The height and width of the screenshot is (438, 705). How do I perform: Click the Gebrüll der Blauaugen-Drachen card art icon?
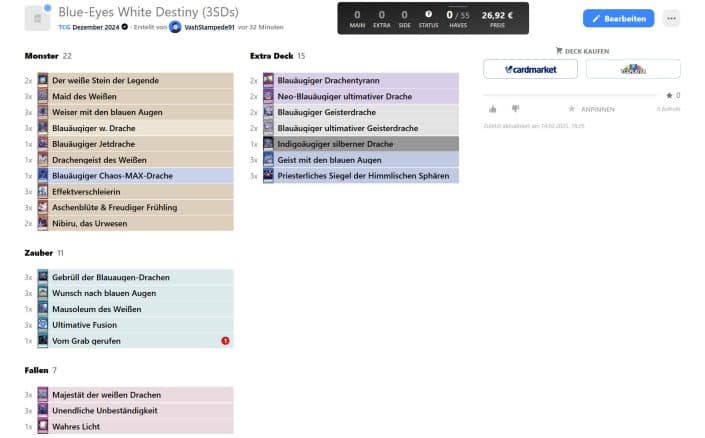[x=43, y=277]
